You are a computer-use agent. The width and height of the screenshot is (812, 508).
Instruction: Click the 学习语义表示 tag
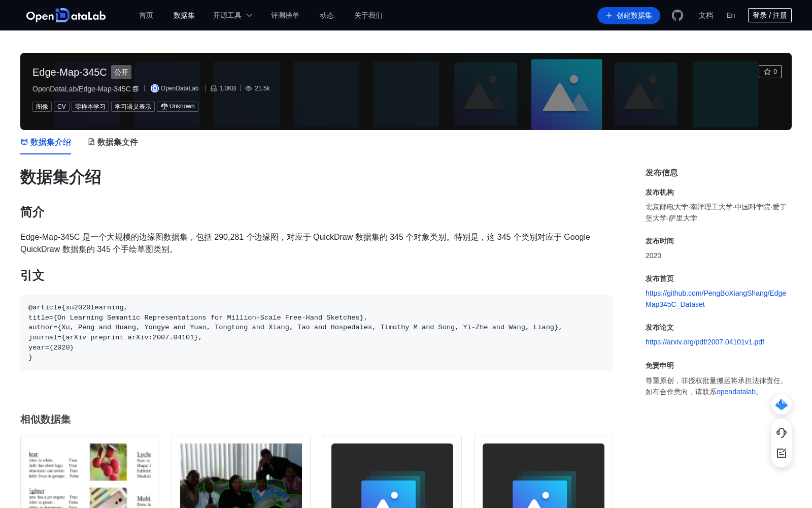point(133,107)
